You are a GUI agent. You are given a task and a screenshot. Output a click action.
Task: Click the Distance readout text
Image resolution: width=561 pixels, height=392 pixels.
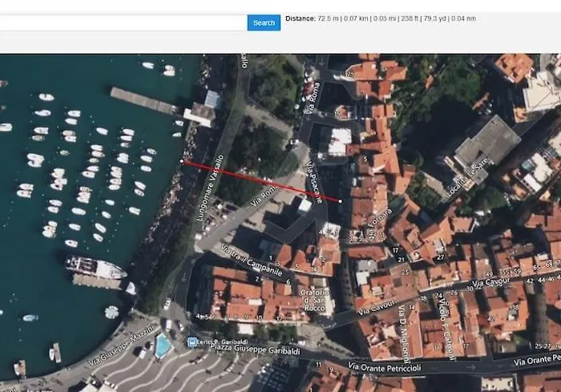[x=381, y=18]
